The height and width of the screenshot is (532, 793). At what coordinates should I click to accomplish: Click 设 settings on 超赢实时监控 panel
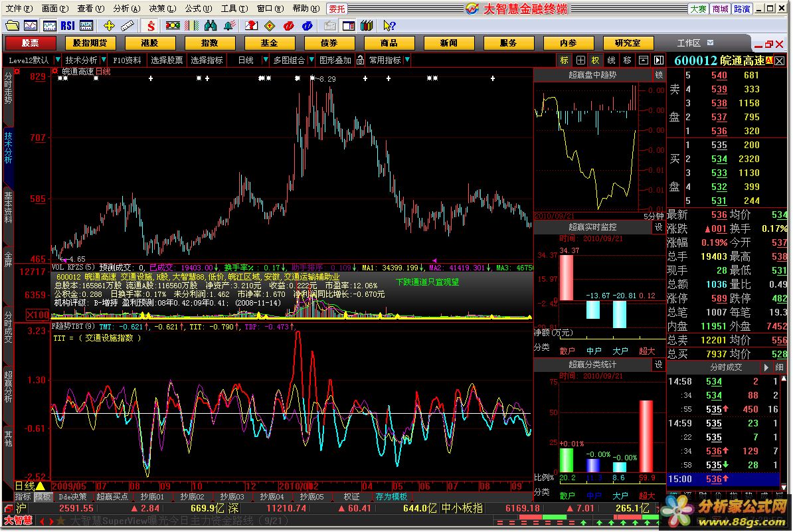(x=658, y=227)
